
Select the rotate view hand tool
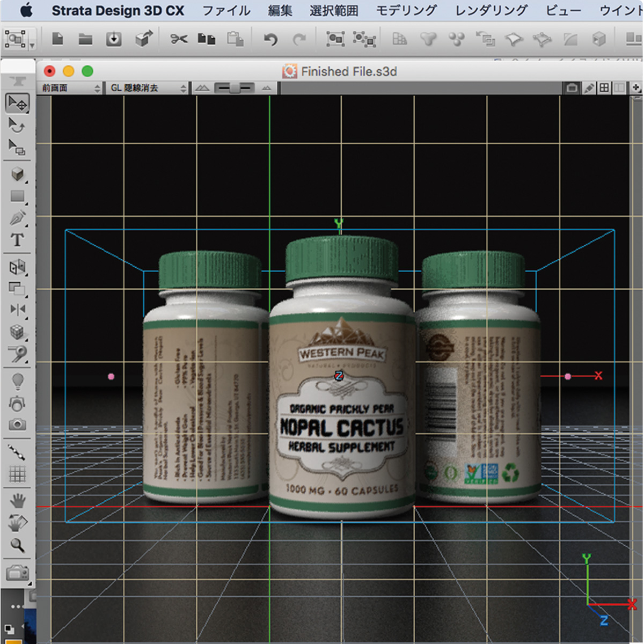pos(17,523)
